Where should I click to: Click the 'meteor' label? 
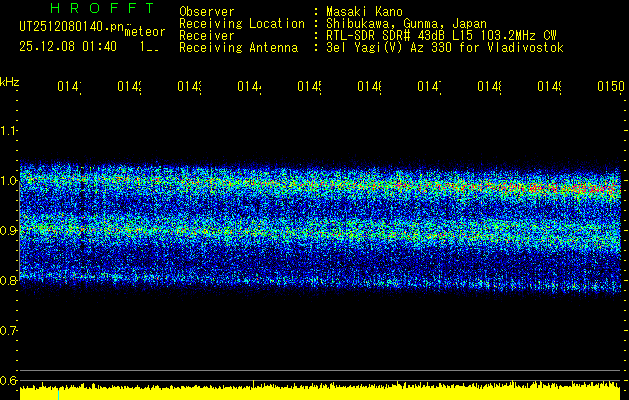click(144, 31)
